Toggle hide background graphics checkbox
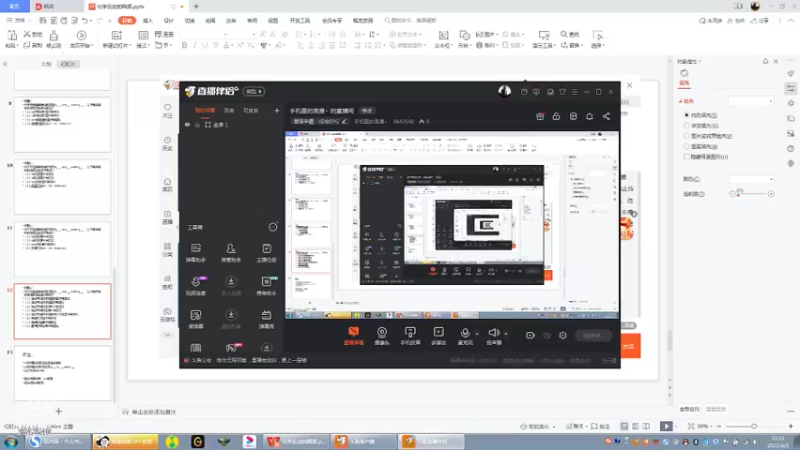This screenshot has width=800, height=450. tap(686, 157)
